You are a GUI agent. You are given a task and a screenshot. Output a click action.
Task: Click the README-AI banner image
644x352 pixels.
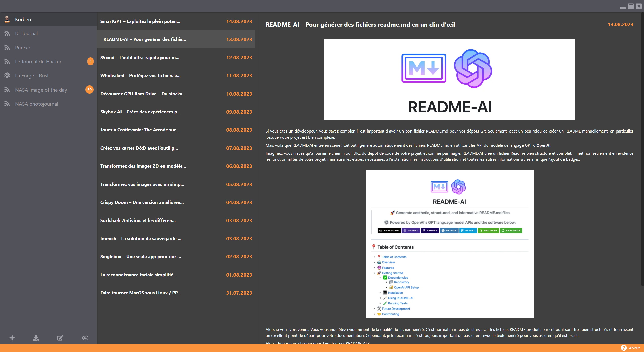point(449,79)
